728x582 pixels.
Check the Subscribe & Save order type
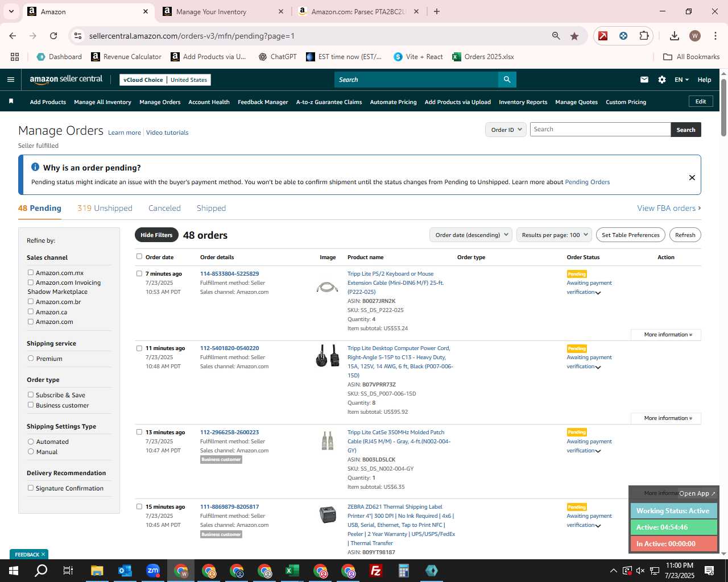click(x=31, y=394)
